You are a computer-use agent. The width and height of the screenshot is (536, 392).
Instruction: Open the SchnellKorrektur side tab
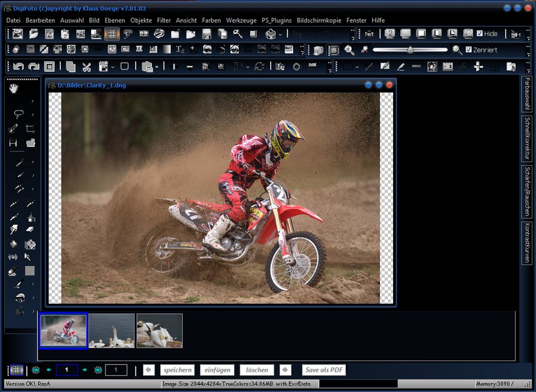click(527, 139)
